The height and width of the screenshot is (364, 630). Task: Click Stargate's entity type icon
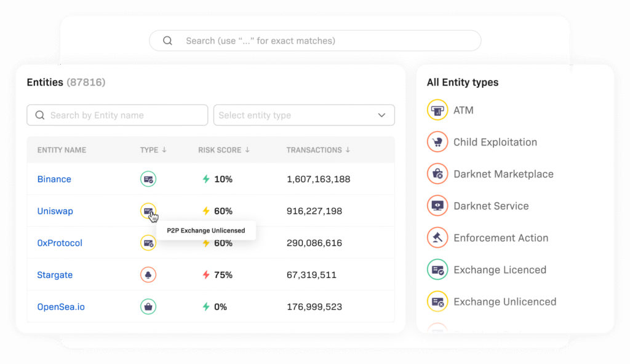coord(148,275)
